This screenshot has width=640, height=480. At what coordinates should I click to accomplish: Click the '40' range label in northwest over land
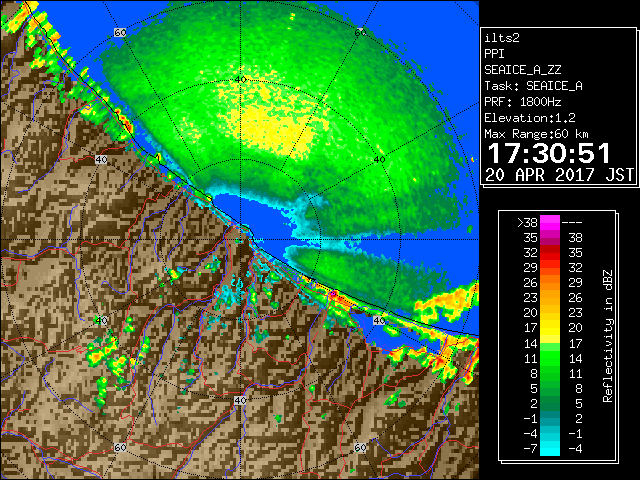101,159
